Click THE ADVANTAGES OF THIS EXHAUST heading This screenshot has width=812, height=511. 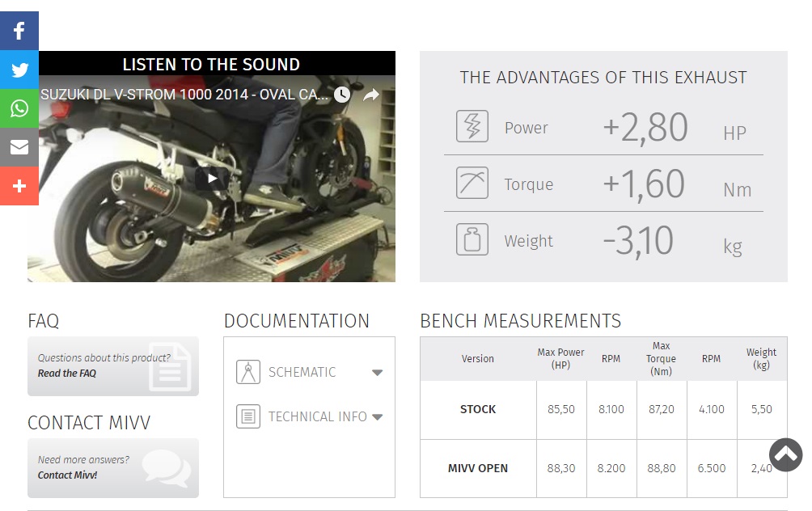click(x=603, y=78)
